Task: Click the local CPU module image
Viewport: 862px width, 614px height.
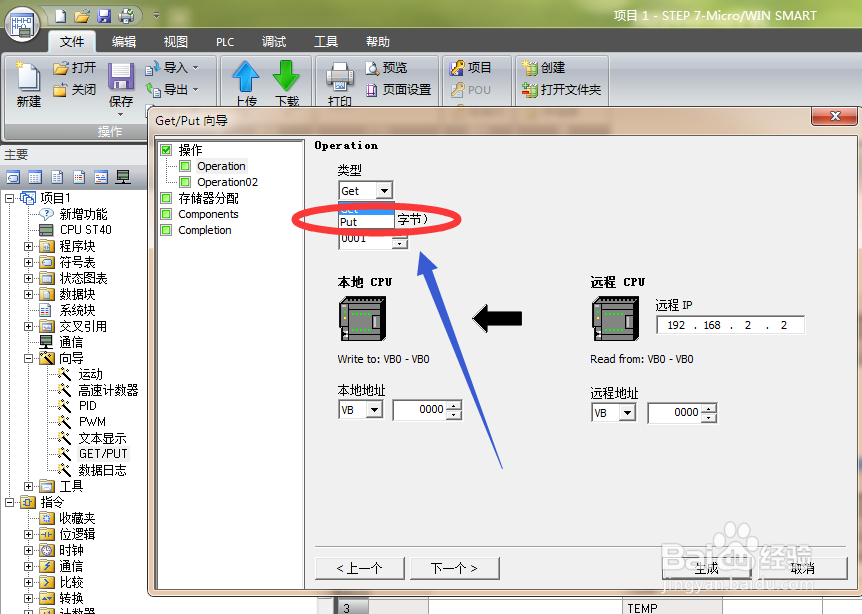Action: click(363, 319)
